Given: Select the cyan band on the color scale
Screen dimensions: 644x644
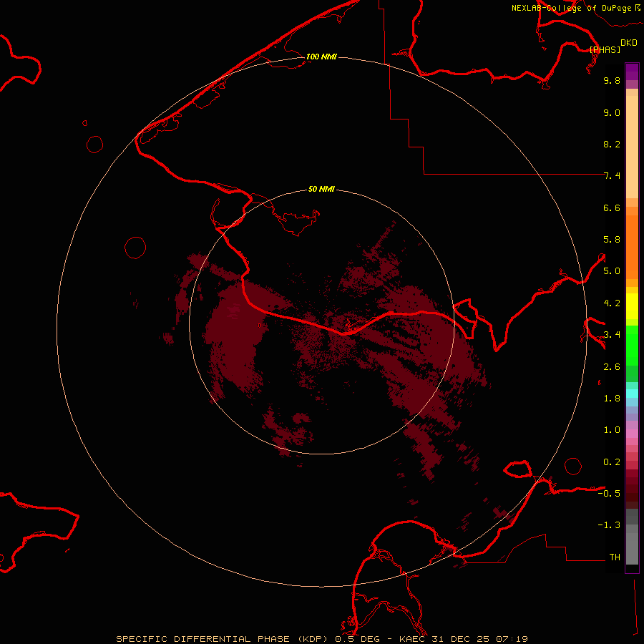Looking at the screenshot, I should coord(632,393).
